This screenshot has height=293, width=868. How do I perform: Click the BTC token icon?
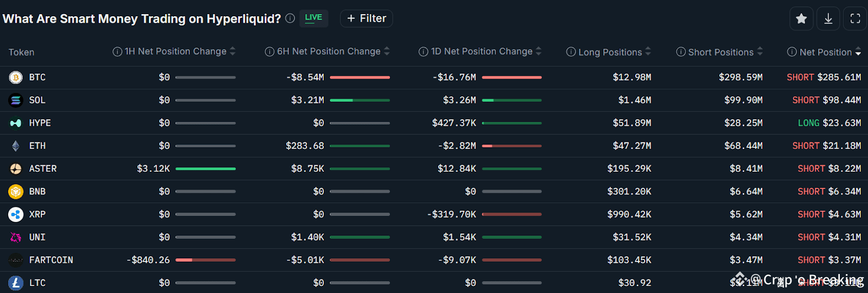16,77
